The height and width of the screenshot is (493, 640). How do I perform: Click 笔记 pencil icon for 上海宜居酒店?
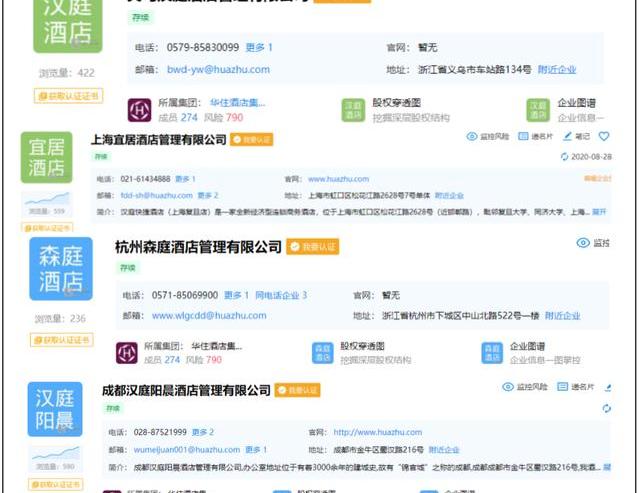(568, 136)
